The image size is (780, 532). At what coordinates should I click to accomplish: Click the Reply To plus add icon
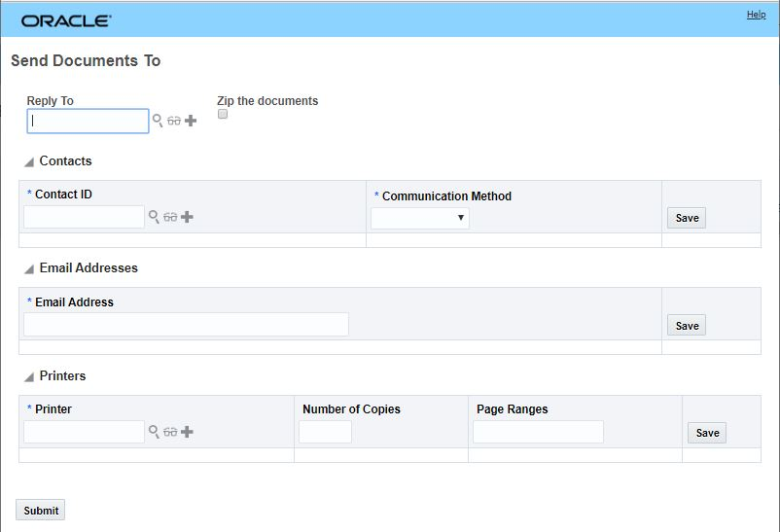coord(191,121)
